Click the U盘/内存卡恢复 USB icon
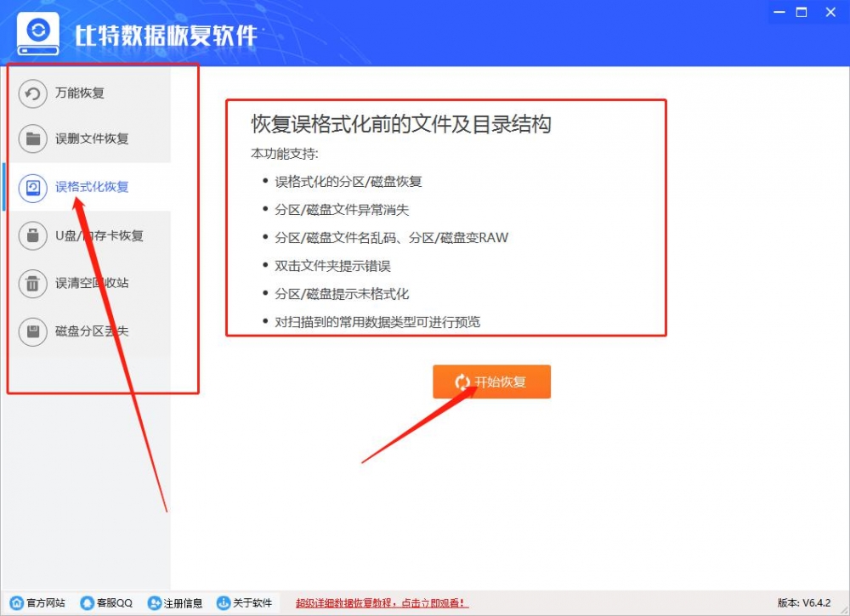 [x=32, y=235]
